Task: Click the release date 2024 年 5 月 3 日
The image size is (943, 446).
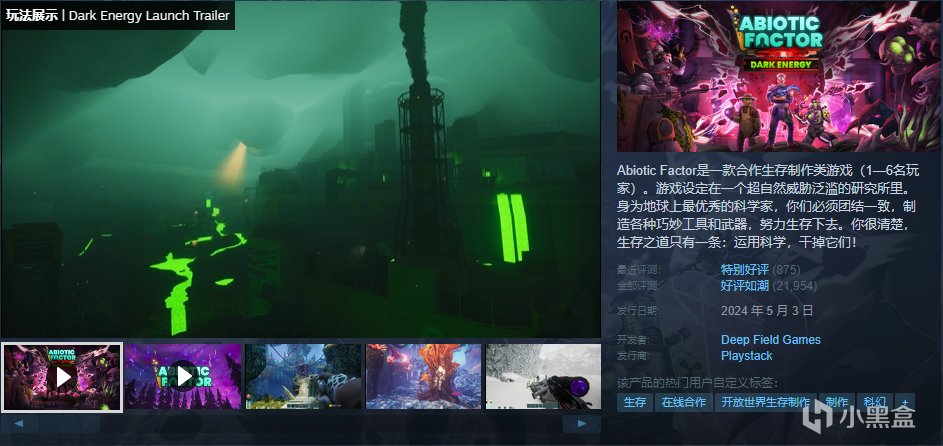Action: point(767,310)
